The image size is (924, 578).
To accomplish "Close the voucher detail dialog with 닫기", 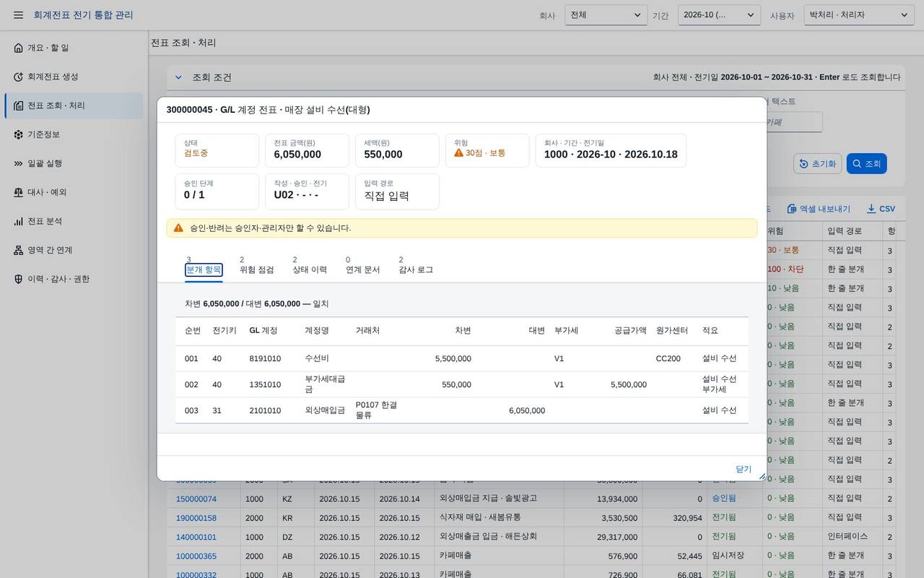I will pos(744,469).
